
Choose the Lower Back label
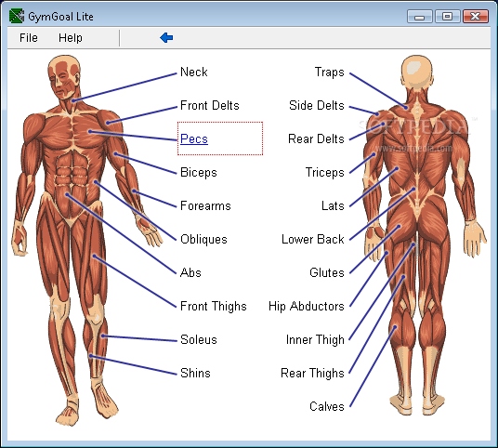click(x=313, y=239)
